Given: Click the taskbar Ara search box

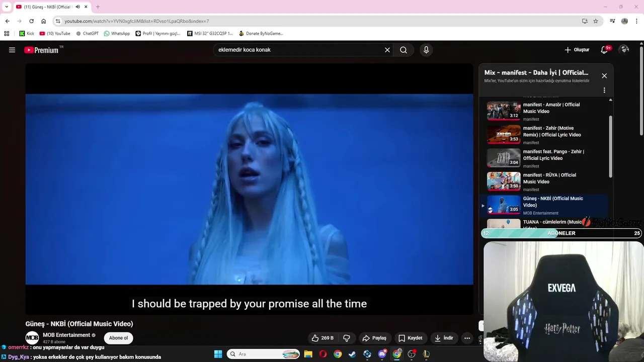Looking at the screenshot, I should pyautogui.click(x=264, y=354).
